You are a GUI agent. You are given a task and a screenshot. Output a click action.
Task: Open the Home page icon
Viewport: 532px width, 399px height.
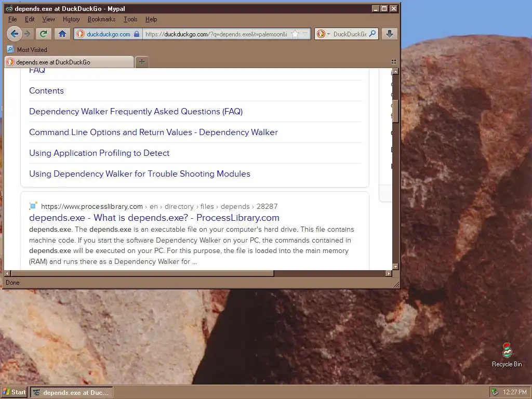point(62,34)
